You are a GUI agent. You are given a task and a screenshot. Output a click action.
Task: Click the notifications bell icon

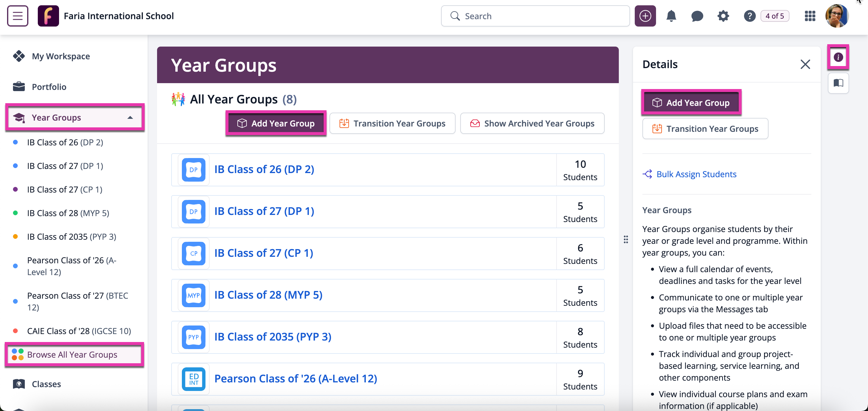(671, 16)
